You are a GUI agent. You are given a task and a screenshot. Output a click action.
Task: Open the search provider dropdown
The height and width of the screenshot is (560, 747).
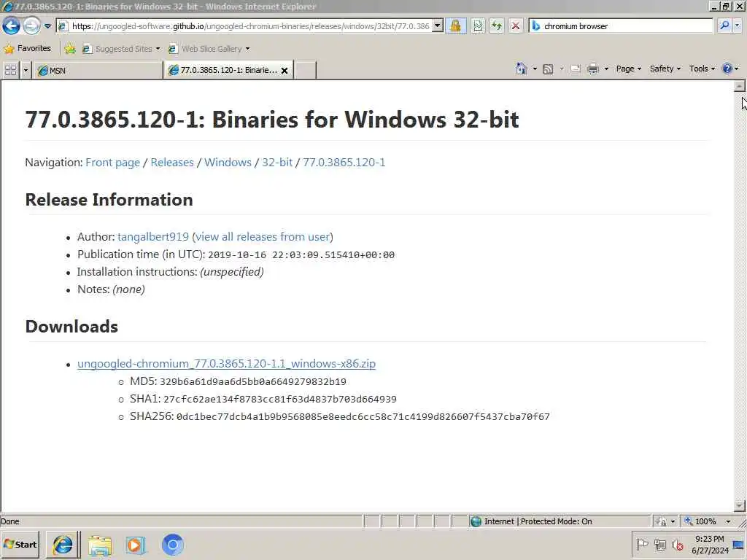tap(738, 26)
